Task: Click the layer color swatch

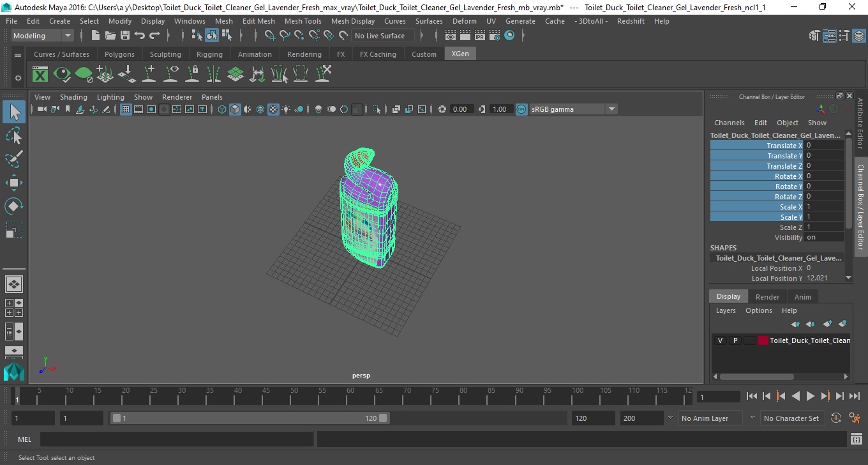Action: coord(763,340)
